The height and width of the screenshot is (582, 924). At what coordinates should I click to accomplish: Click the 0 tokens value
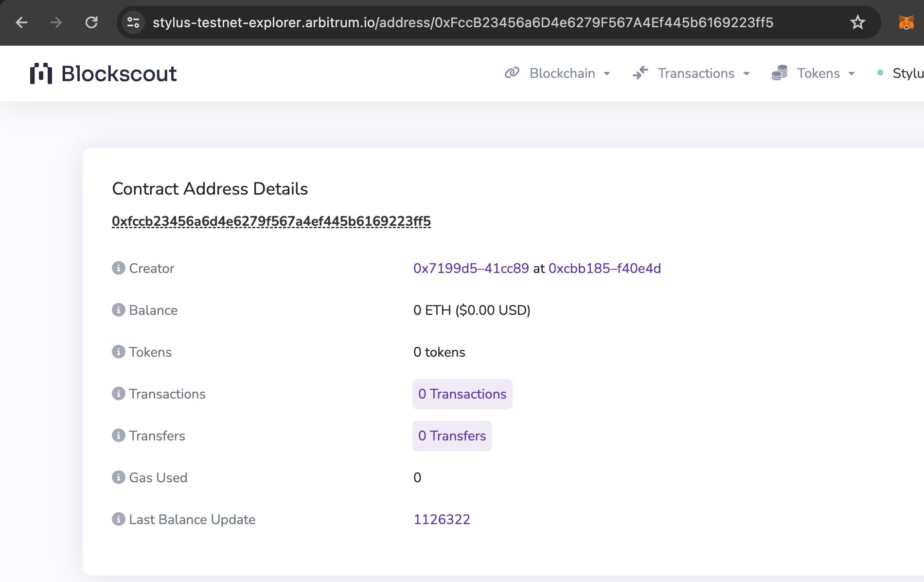click(x=439, y=352)
